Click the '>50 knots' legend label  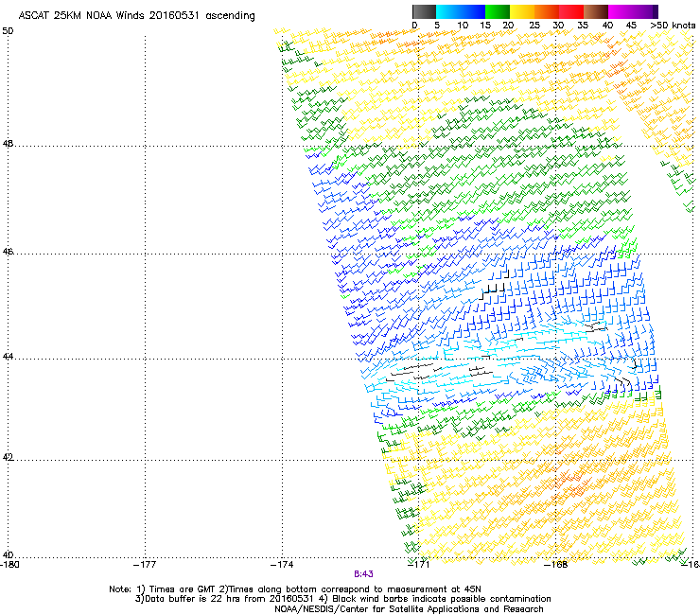coord(673,25)
